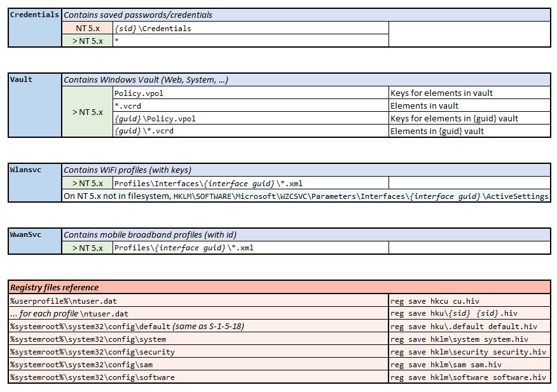This screenshot has height=392, width=557.
Task: Click the '> NT 5.x' cell in Vault table
Action: coord(88,112)
